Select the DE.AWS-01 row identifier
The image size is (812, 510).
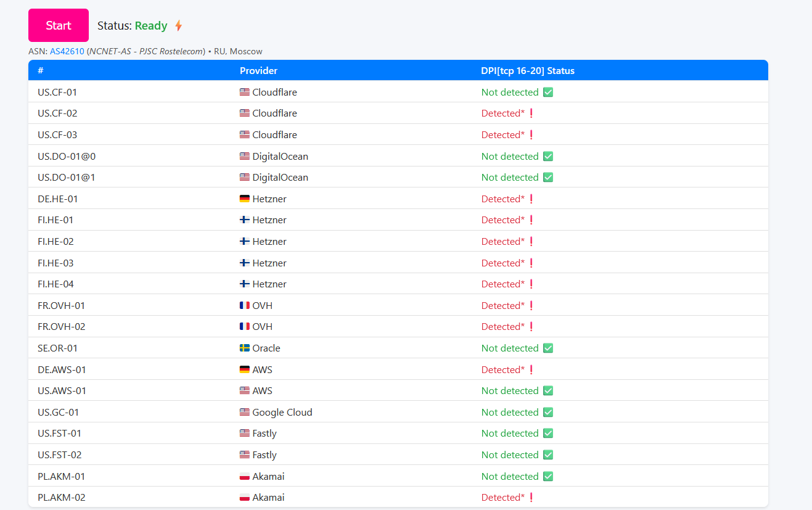[x=62, y=370]
